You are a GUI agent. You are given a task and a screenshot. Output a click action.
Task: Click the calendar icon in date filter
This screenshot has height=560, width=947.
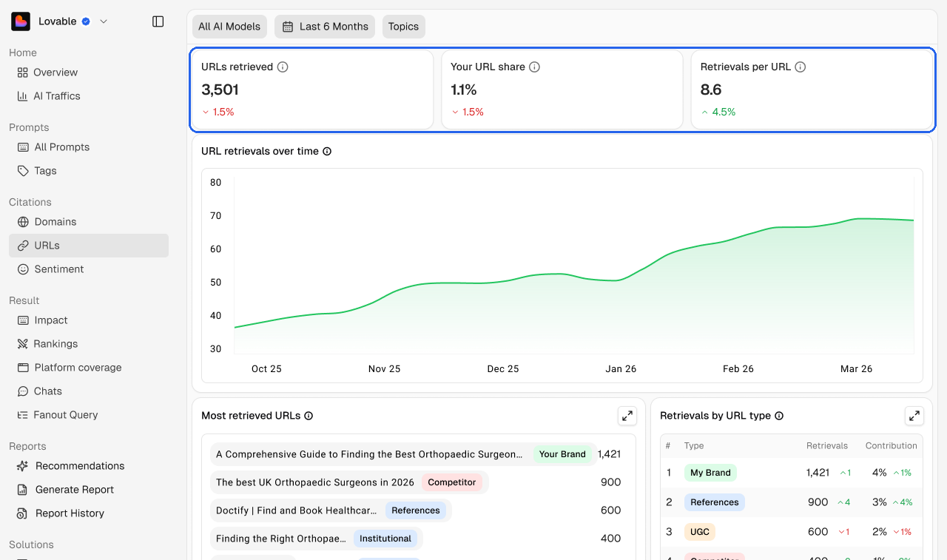click(x=288, y=27)
